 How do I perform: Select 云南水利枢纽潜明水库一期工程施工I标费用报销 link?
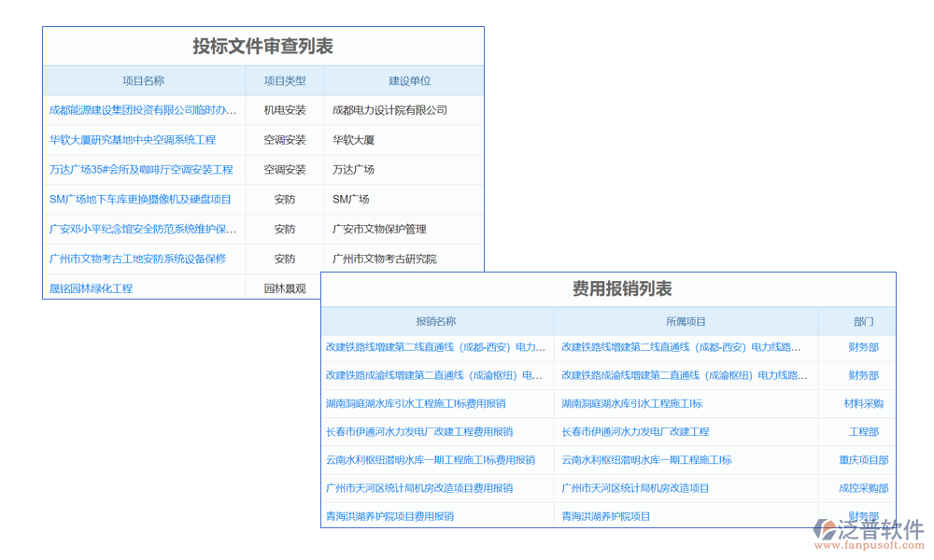pyautogui.click(x=431, y=460)
